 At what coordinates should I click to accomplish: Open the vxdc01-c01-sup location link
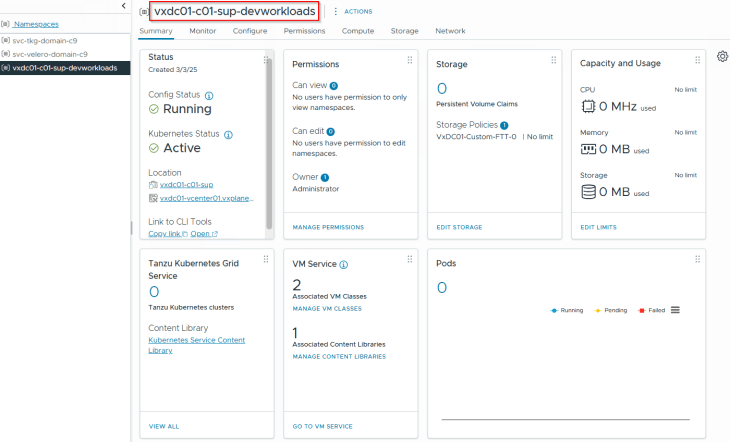186,185
